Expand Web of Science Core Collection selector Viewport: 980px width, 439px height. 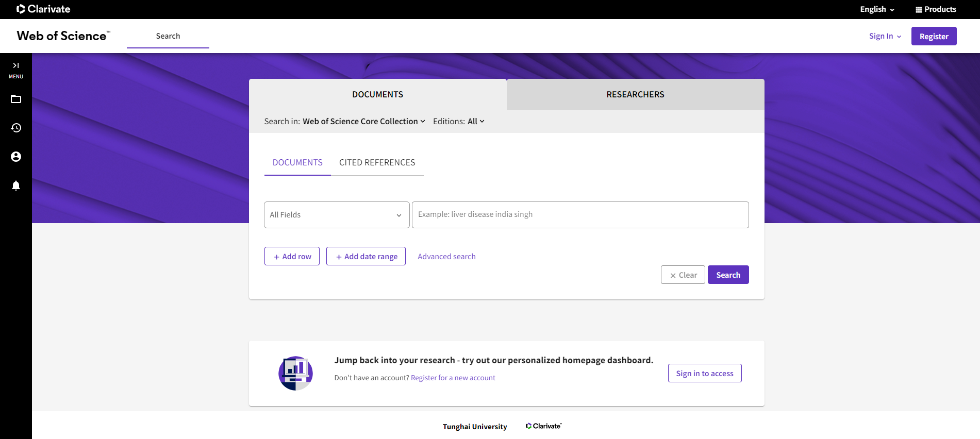(x=364, y=121)
